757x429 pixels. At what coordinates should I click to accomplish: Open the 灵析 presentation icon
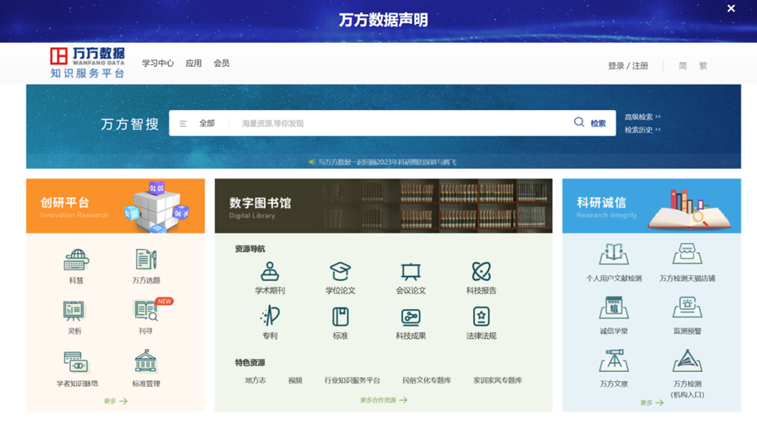click(x=74, y=311)
